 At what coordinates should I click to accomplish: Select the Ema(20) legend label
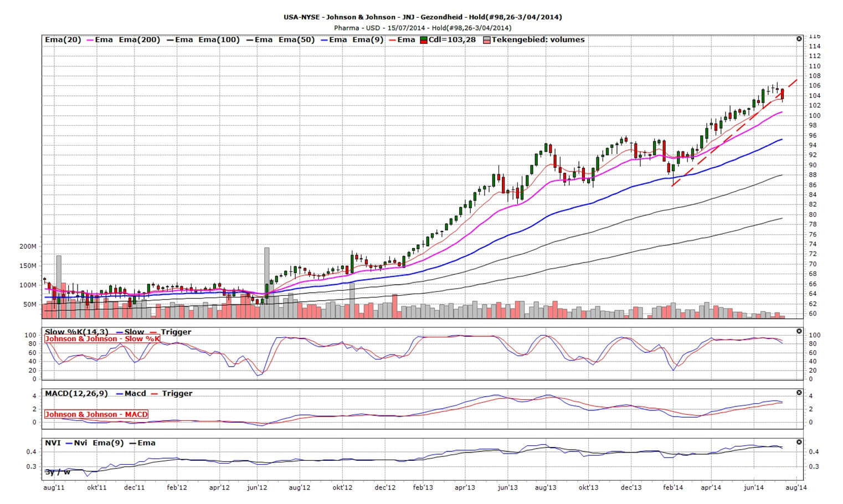point(63,40)
